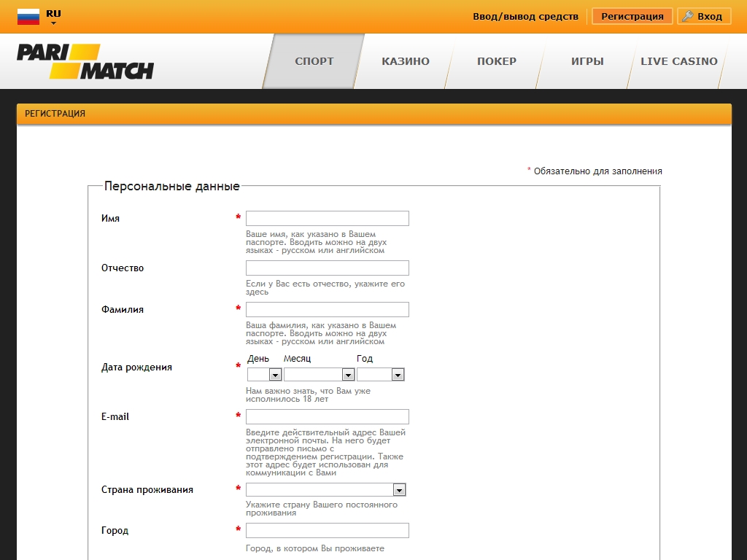Open the Год birth year dropdown

tap(380, 375)
